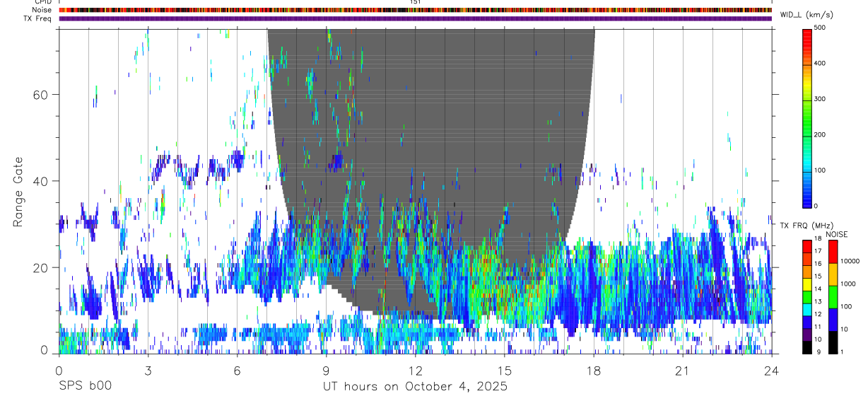Viewport: 868px width, 401px height.
Task: Click the 13 label on TX FRQ legend
Action: click(818, 302)
